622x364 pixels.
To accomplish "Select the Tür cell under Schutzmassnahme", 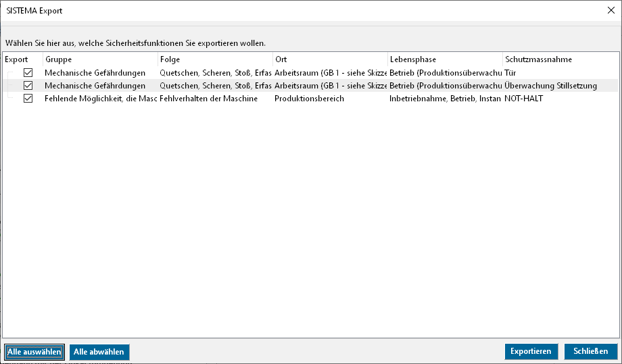I will click(x=510, y=72).
